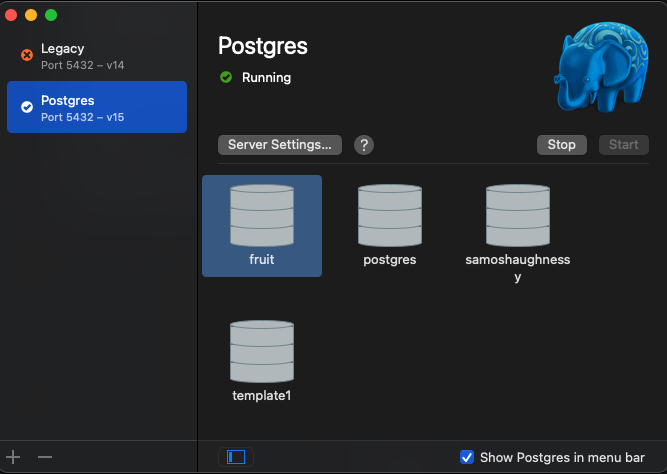This screenshot has width=667, height=474.
Task: Stop the running Postgres server
Action: click(x=562, y=145)
